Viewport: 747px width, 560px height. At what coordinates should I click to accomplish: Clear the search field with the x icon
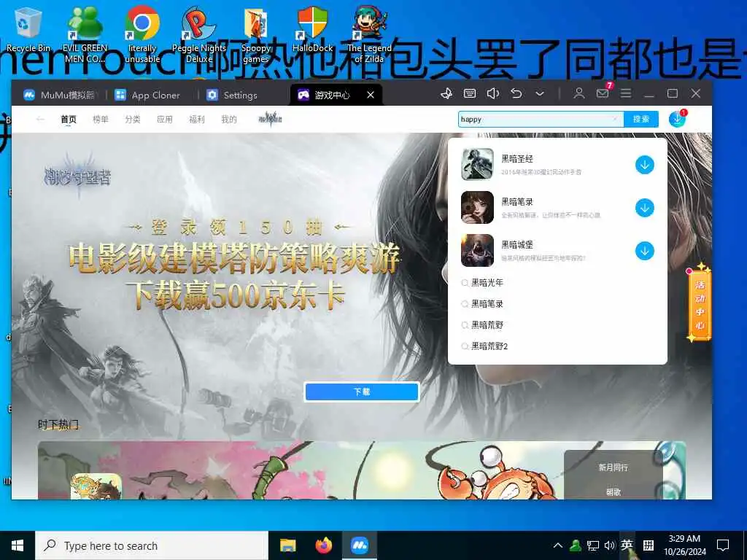pos(615,119)
